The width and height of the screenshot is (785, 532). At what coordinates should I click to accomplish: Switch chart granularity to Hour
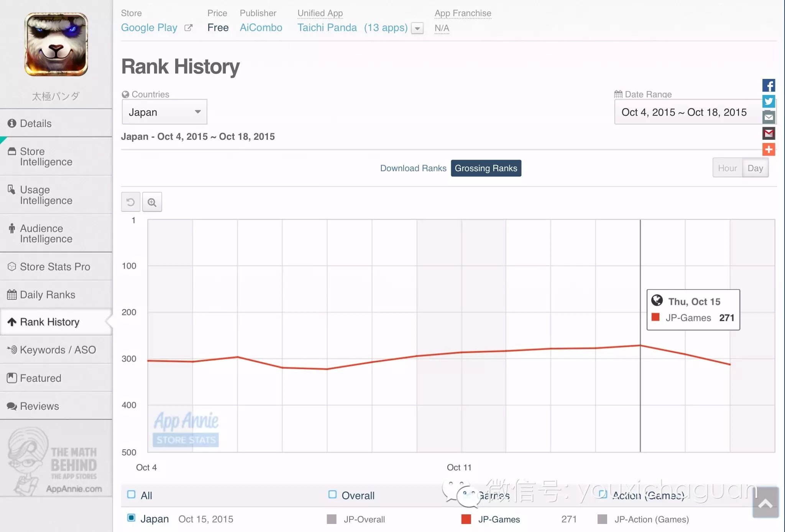click(727, 168)
